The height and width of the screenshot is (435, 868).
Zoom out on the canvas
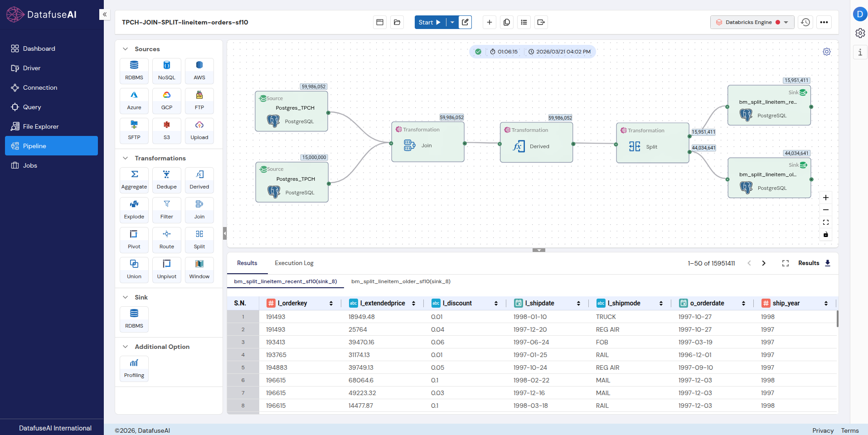coord(826,210)
